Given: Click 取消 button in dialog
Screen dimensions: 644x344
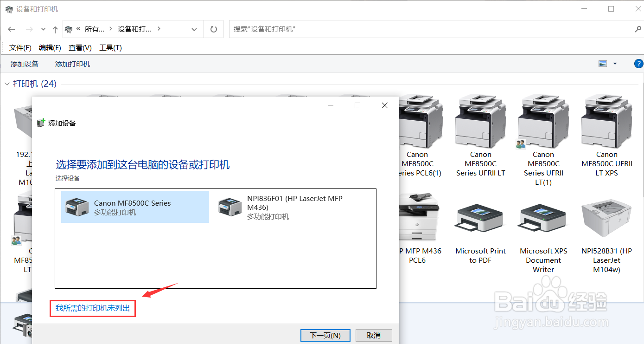Looking at the screenshot, I should [374, 335].
